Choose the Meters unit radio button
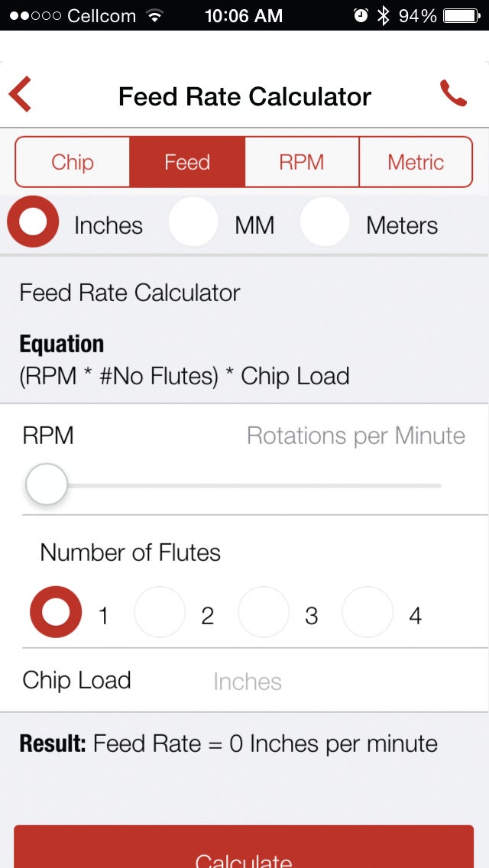489x868 pixels. pos(325,222)
